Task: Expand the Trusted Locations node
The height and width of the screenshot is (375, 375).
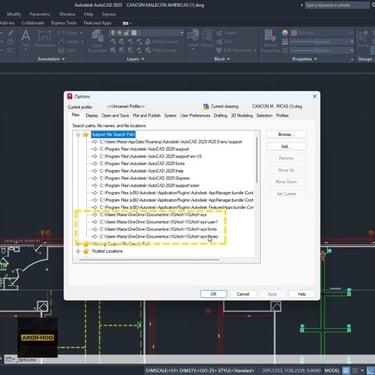Action: [78, 251]
